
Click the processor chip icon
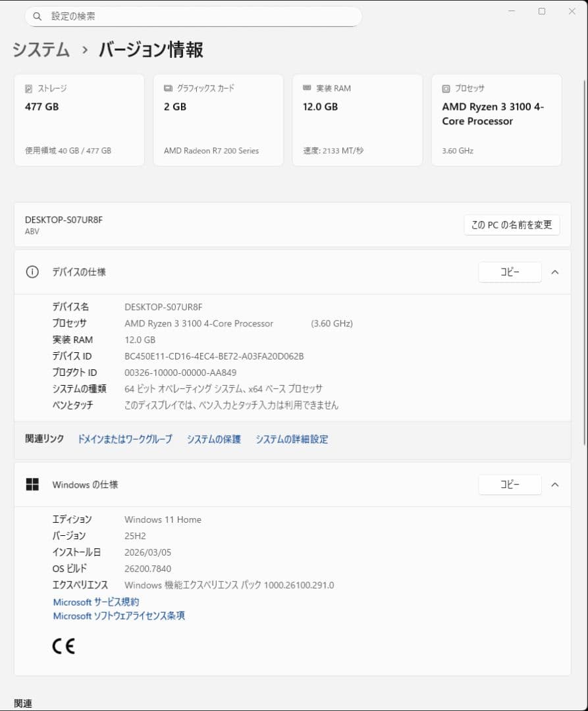(x=446, y=88)
